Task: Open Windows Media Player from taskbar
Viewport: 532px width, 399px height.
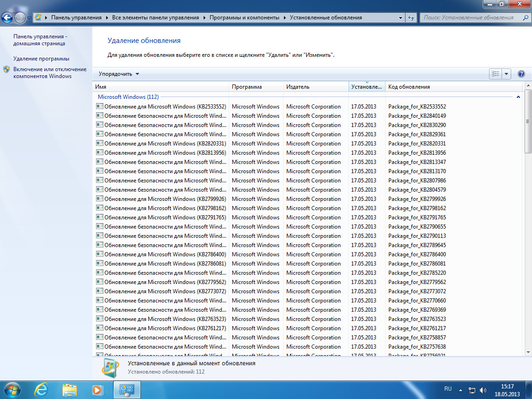Action: [x=98, y=390]
